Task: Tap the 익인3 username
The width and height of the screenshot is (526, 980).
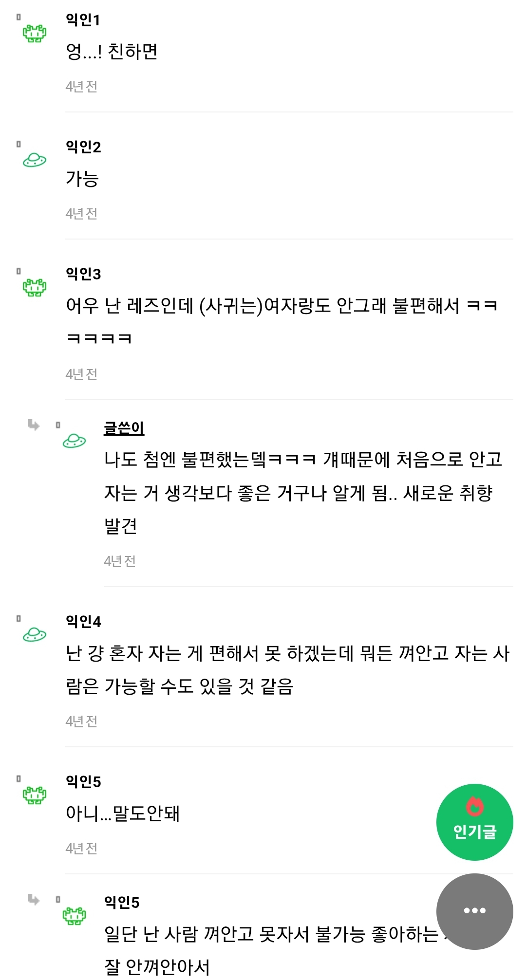Action: click(x=83, y=274)
